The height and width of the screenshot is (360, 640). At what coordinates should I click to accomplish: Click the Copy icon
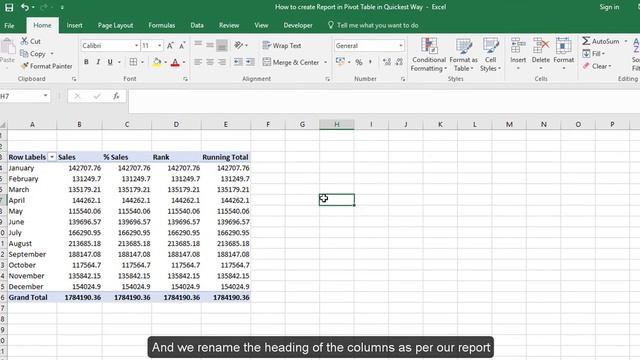tap(24, 53)
